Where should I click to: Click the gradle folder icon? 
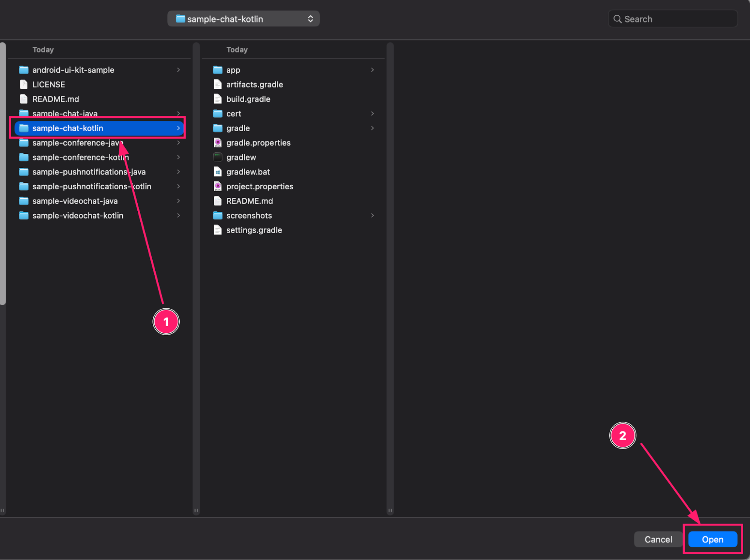pos(218,128)
